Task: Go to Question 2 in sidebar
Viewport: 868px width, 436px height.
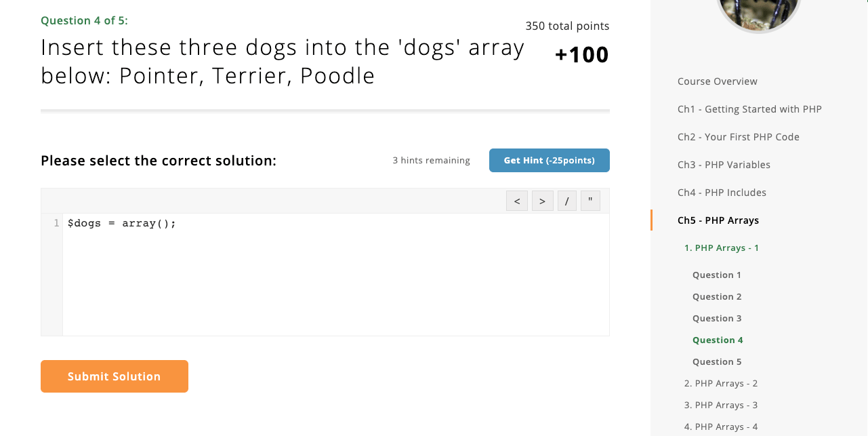Action: click(716, 297)
